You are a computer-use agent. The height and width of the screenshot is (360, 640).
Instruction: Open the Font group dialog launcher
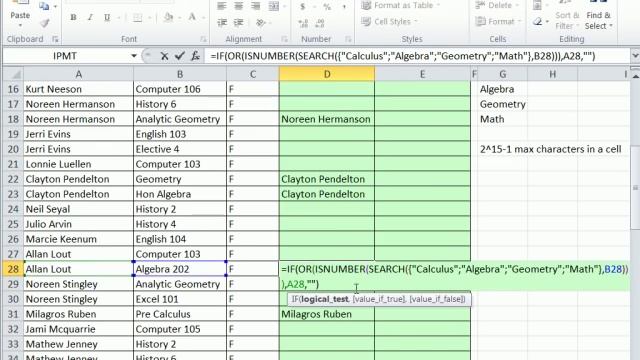point(203,39)
